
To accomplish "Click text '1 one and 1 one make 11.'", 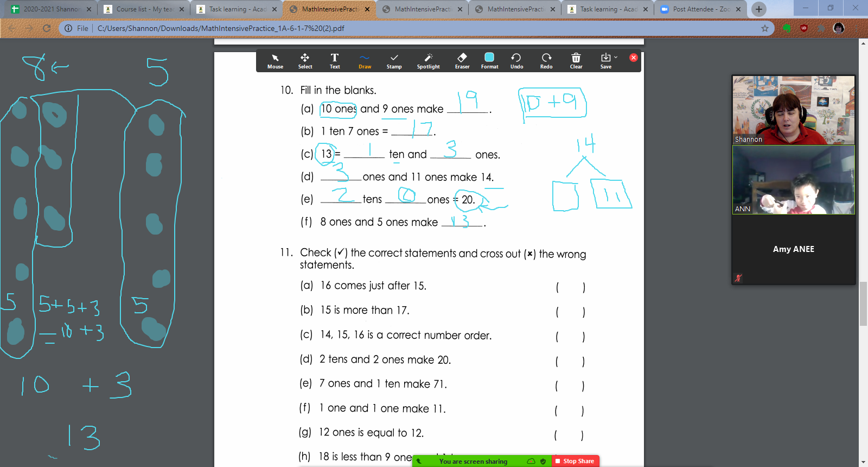I will pos(382,408).
